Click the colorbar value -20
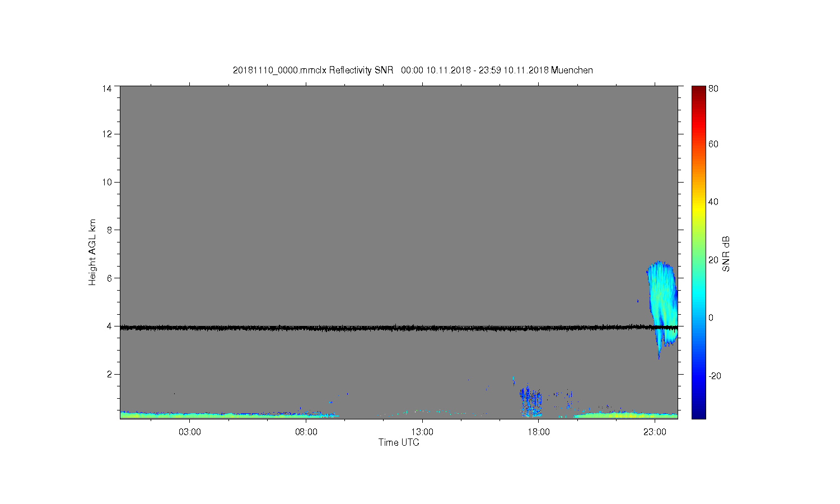840x504 pixels. [x=715, y=376]
